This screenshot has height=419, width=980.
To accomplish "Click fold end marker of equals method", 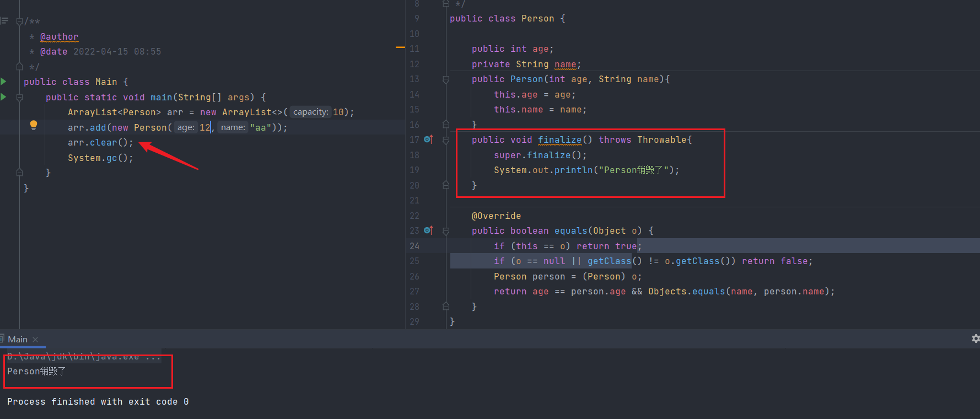I will tap(446, 307).
